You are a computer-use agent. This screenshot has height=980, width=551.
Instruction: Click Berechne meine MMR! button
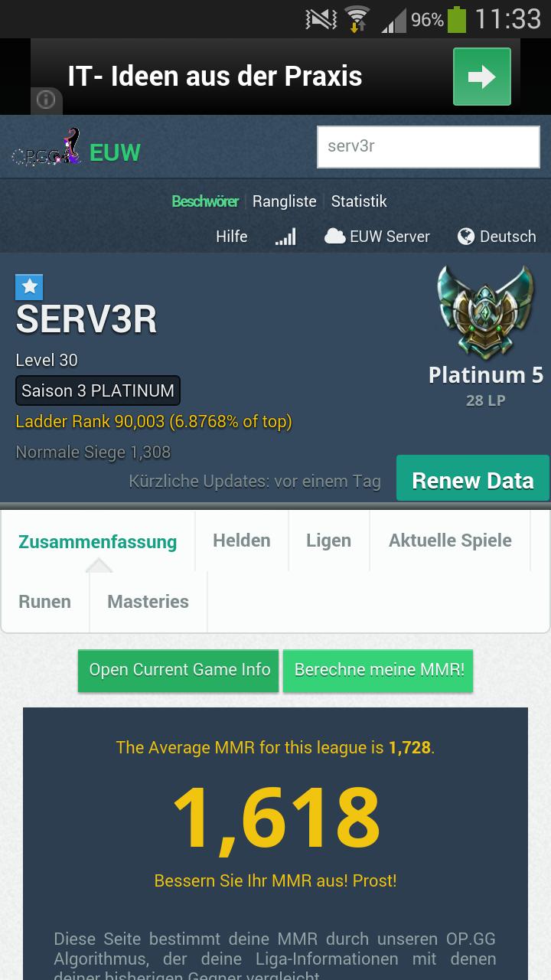pyautogui.click(x=379, y=670)
